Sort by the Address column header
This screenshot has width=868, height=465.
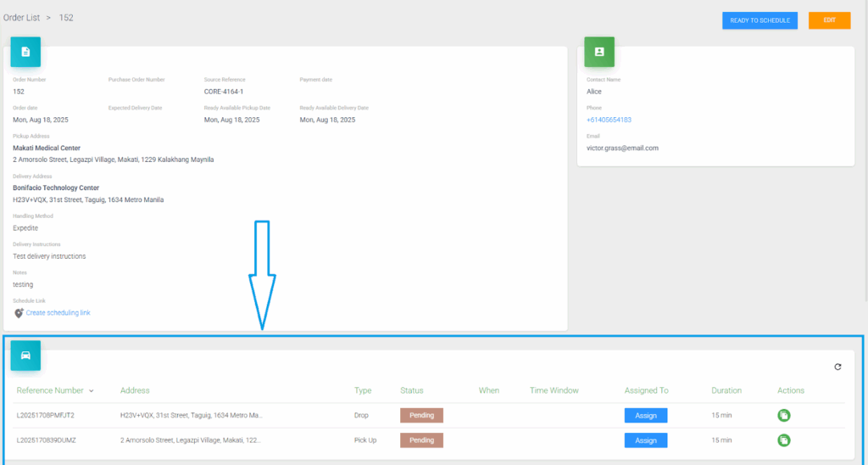[x=135, y=390]
